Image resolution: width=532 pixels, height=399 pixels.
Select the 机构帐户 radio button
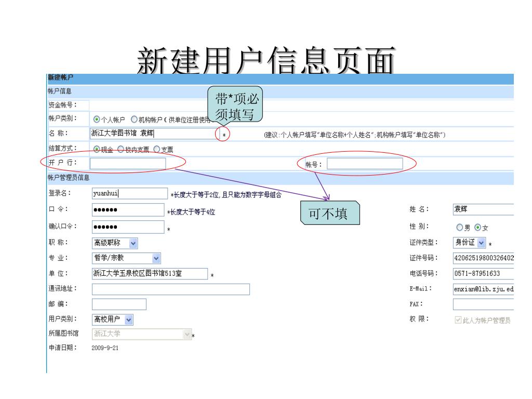(x=134, y=119)
